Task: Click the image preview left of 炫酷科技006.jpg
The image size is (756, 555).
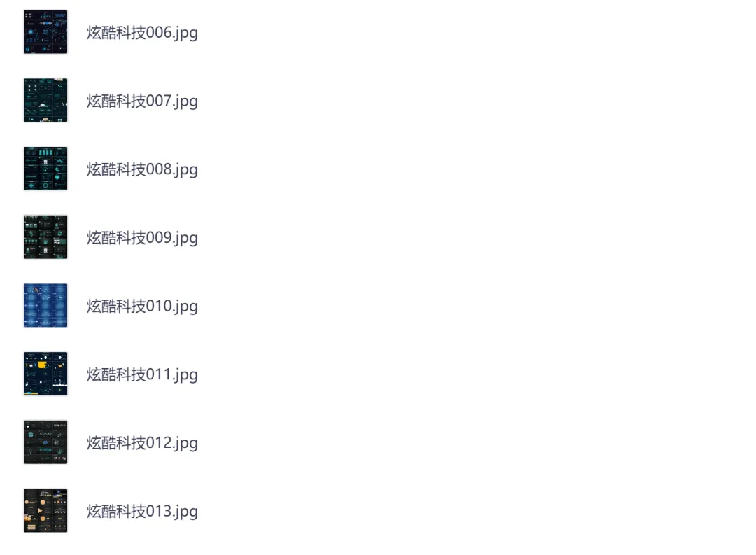Action: 45,31
